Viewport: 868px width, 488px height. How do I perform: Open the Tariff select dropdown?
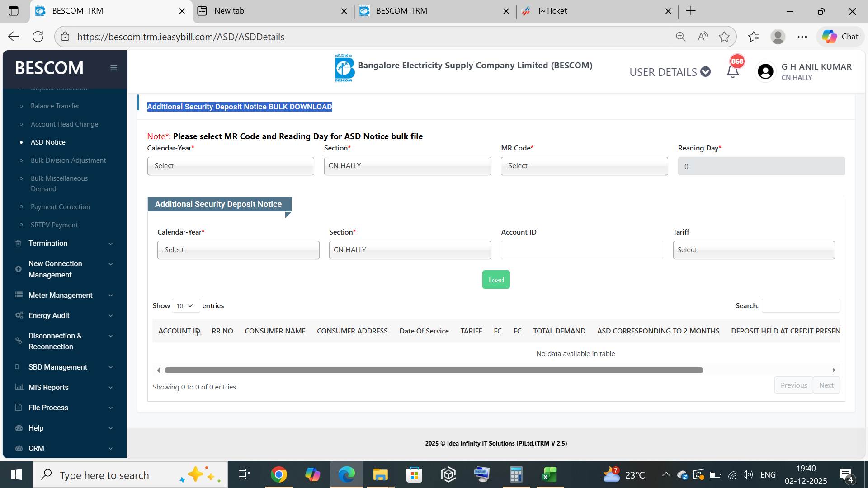click(754, 250)
